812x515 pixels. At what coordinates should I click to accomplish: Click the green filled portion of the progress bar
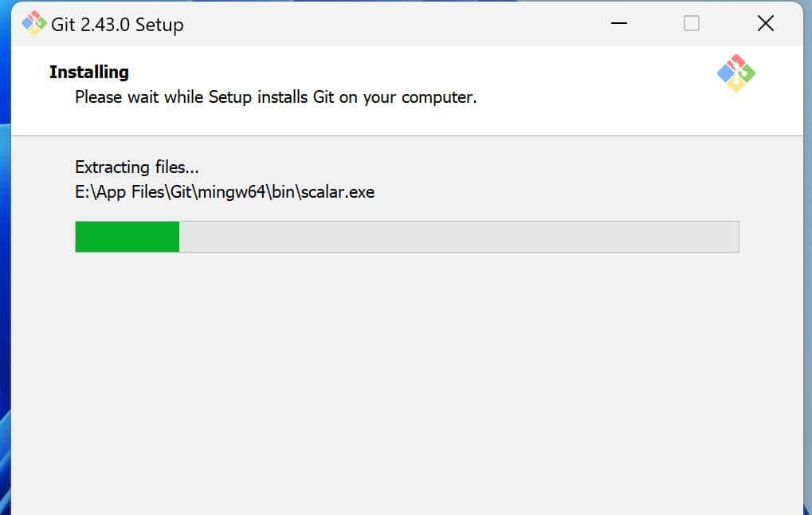[x=126, y=236]
